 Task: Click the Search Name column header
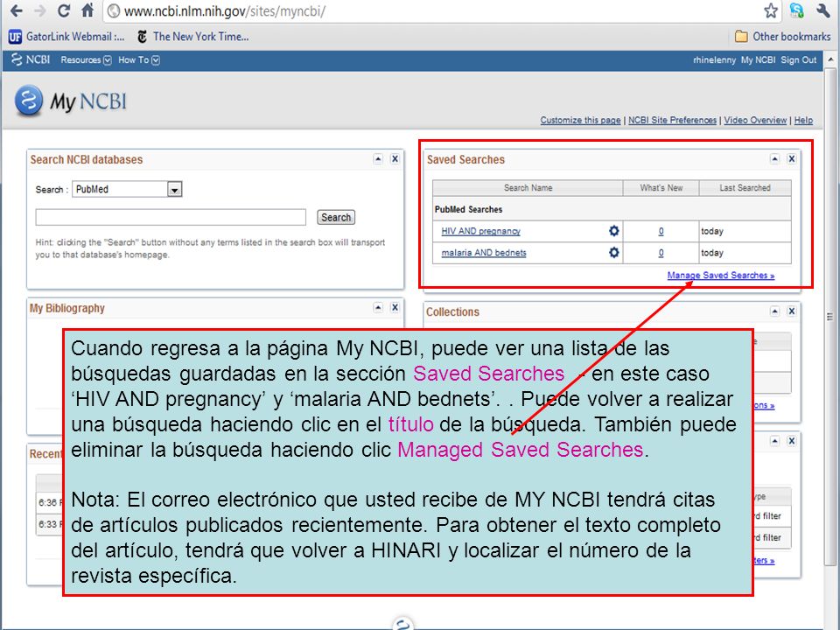(x=528, y=187)
